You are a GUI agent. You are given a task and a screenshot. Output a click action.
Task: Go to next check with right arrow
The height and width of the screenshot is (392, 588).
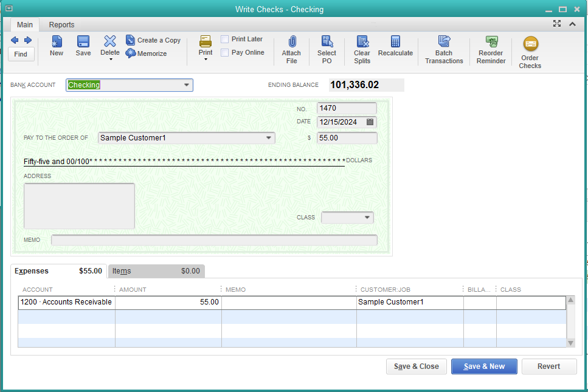[28, 40]
